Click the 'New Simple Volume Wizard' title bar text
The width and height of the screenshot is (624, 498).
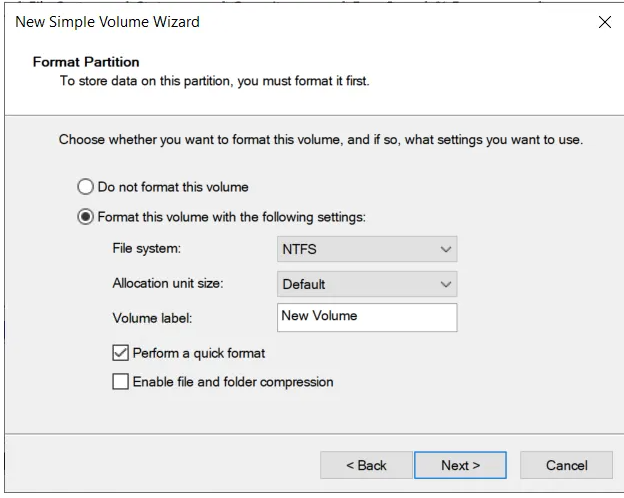[x=107, y=22]
